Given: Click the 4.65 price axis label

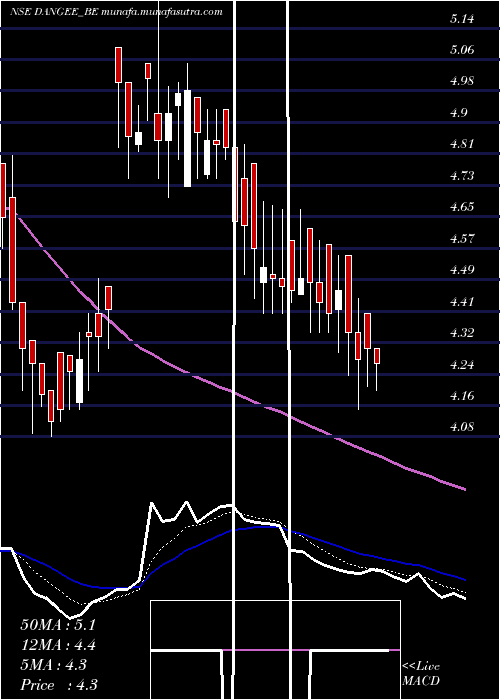Looking at the screenshot, I should tap(462, 207).
